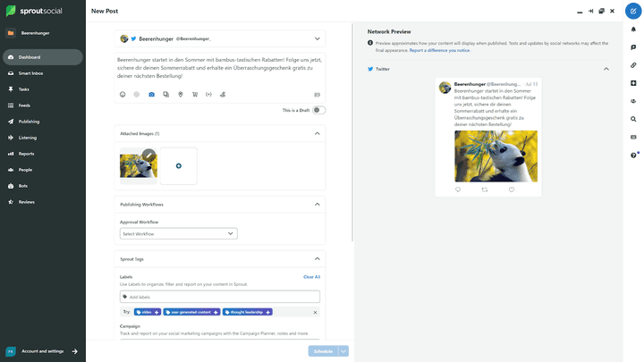
Task: Click into the post text area
Action: pyautogui.click(x=220, y=68)
